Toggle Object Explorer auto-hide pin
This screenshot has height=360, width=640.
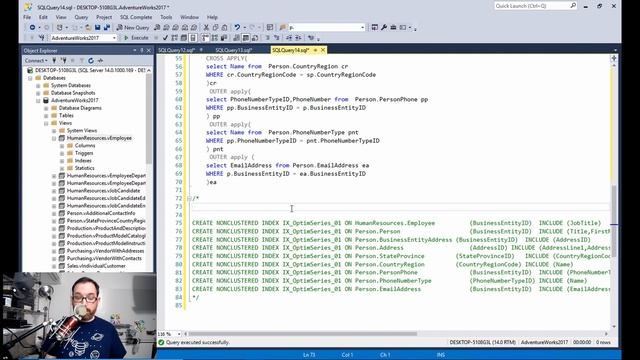[142, 50]
